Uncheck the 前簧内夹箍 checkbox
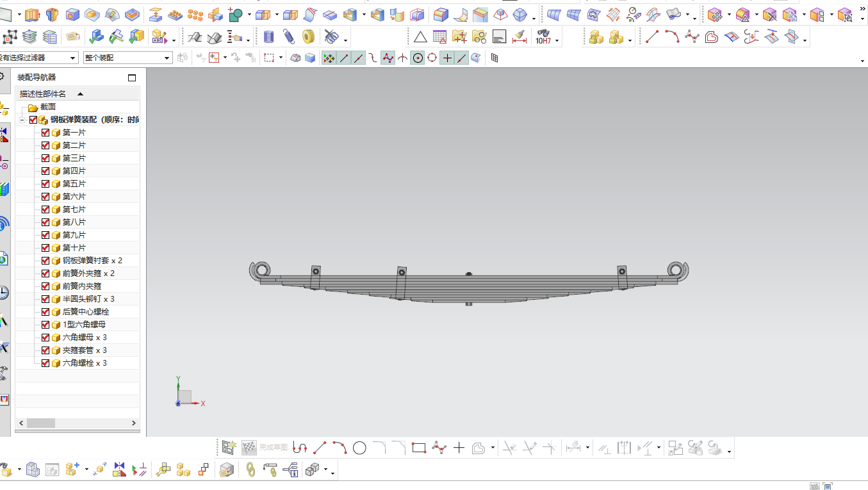Screen dimensions: 868x490 tap(45, 286)
